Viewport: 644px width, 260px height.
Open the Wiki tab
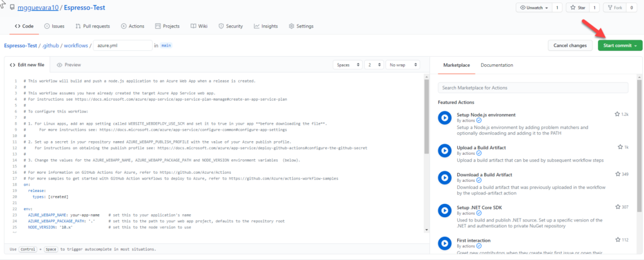199,26
